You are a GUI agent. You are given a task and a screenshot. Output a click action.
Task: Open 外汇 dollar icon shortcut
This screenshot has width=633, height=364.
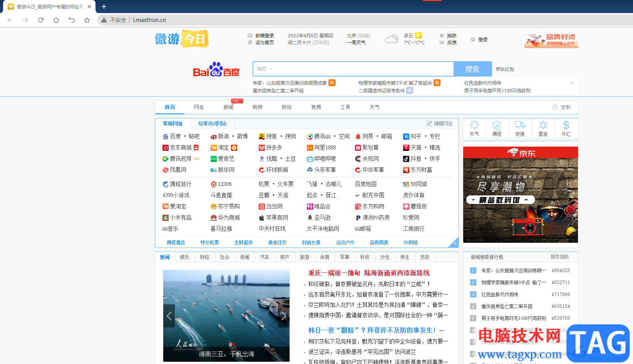point(566,125)
